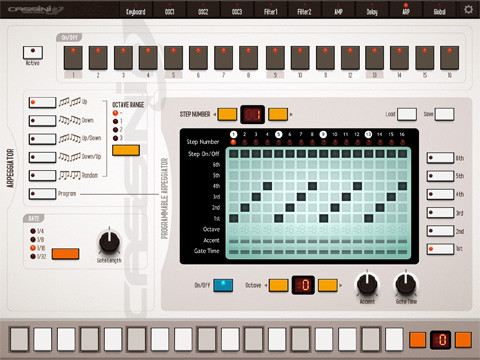This screenshot has width=480, height=360.
Task: Toggle On/Off step button 5
Action: [x=173, y=58]
